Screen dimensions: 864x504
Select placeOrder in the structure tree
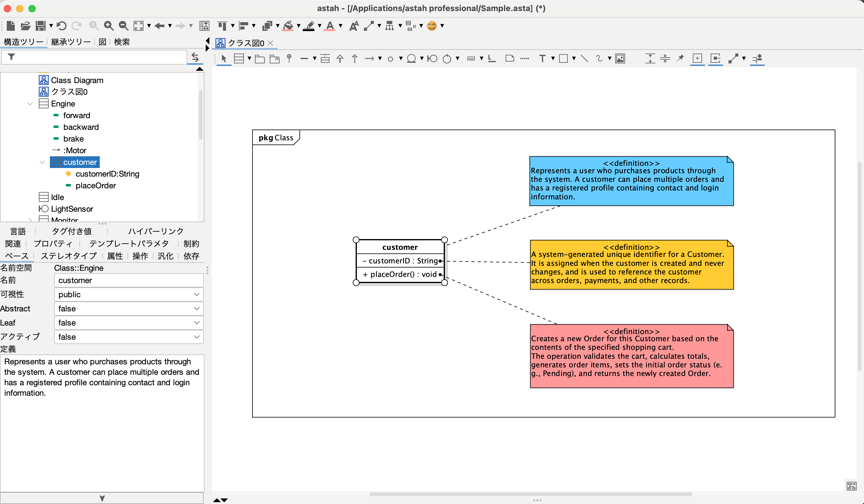point(96,185)
